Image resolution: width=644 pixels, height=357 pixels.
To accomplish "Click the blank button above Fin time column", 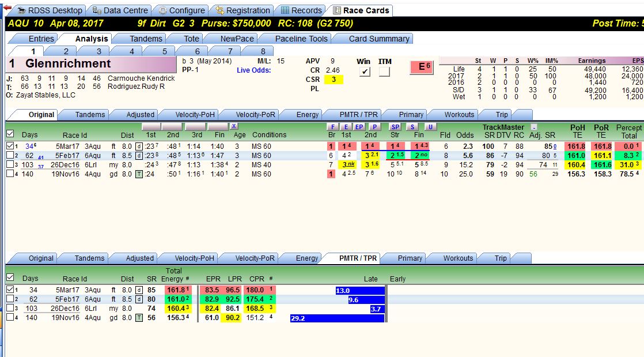I will click(218, 126).
